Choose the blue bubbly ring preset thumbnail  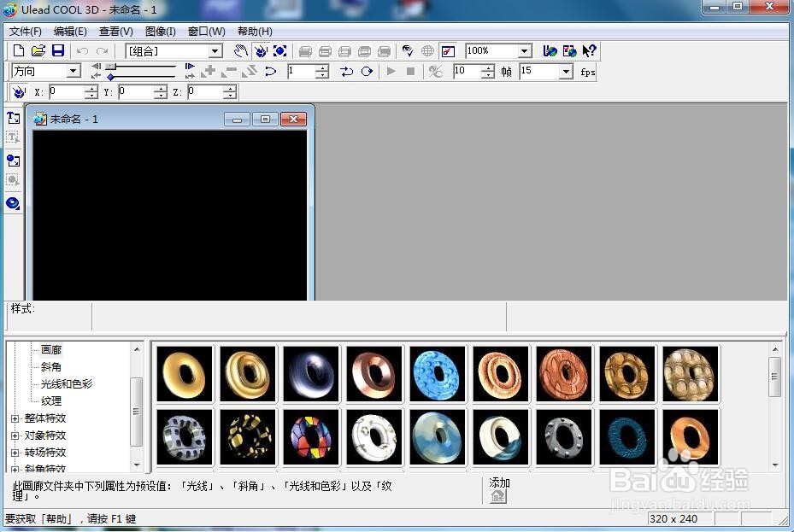click(x=438, y=374)
